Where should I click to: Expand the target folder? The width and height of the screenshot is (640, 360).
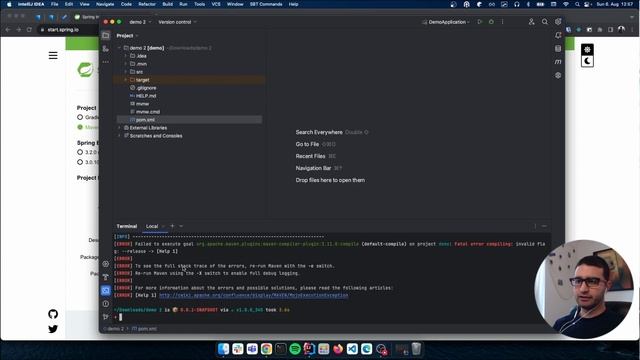point(126,80)
